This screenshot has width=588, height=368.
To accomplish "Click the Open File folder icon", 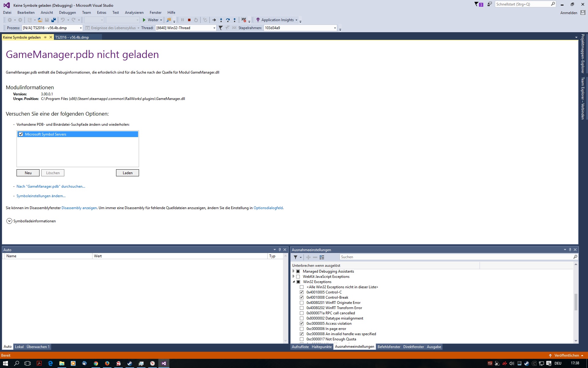I will 40,20.
